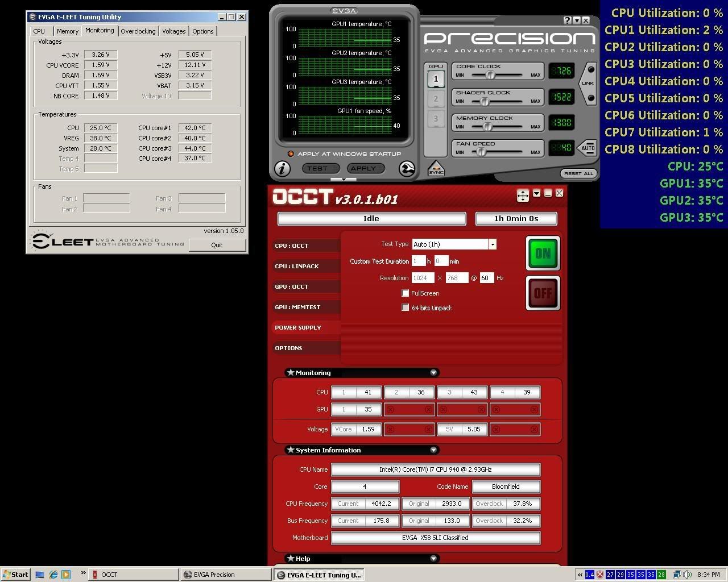Start test with green ON button
The width and height of the screenshot is (728, 582).
[543, 253]
